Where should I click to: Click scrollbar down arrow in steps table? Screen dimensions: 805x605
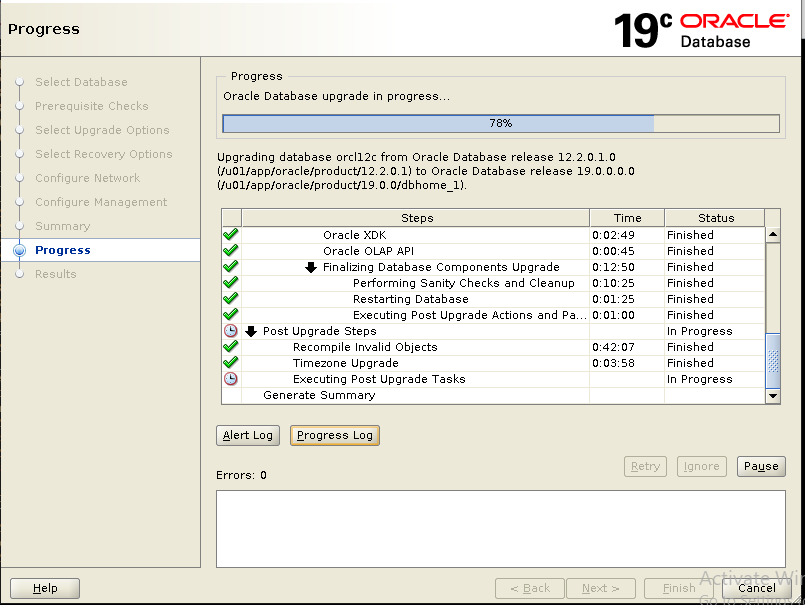(x=773, y=395)
